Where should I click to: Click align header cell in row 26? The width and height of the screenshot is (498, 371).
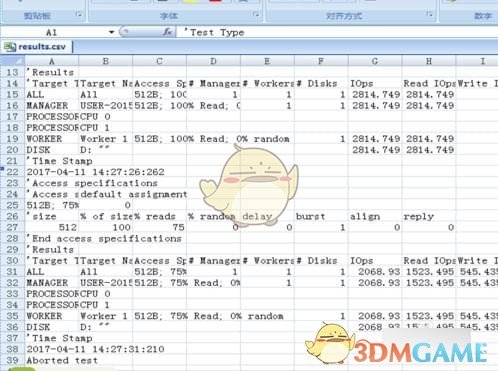(x=375, y=216)
